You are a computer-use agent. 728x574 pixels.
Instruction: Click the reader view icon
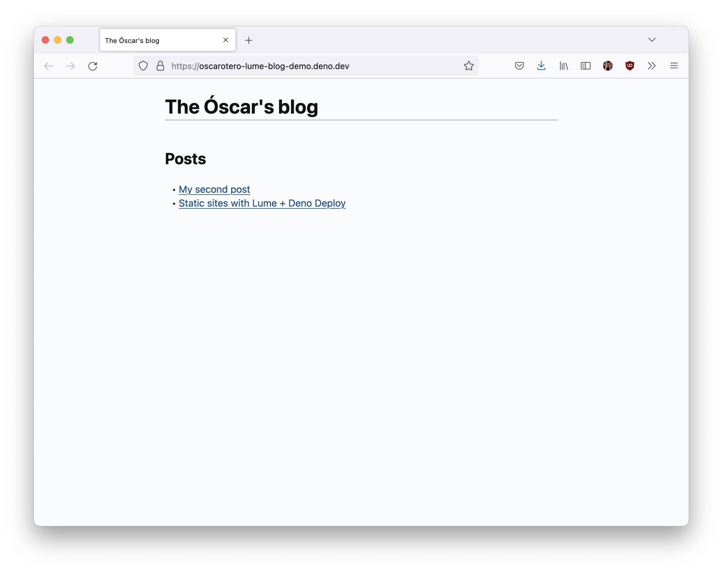(586, 66)
